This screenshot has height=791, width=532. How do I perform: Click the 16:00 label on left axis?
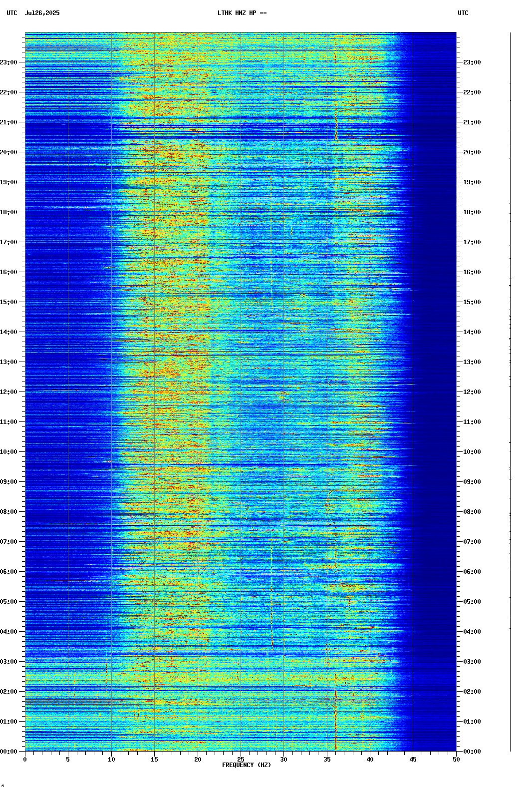pos(8,272)
